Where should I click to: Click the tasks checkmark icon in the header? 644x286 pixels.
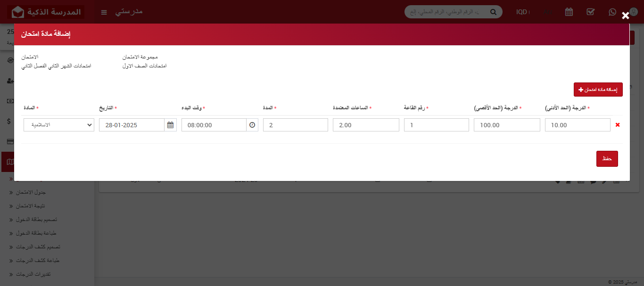tap(591, 12)
